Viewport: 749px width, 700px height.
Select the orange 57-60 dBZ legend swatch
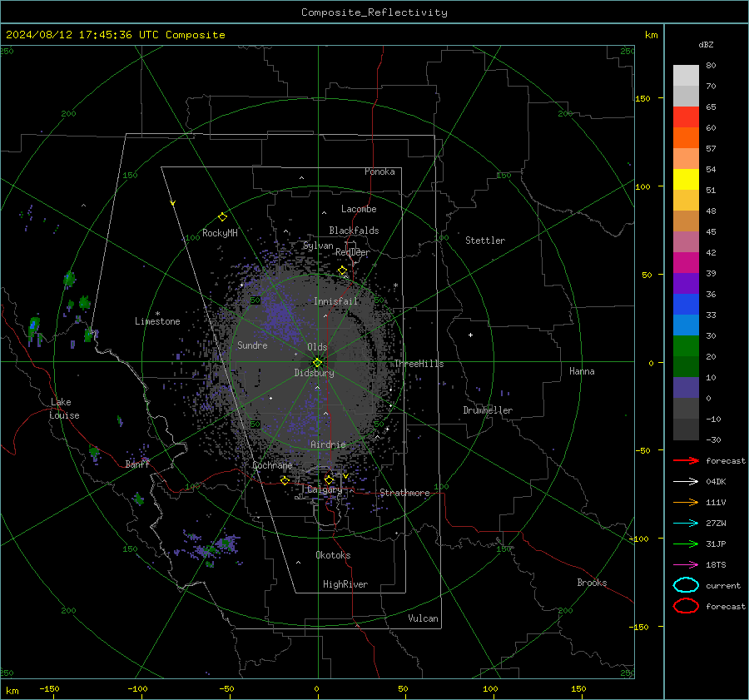[x=686, y=138]
